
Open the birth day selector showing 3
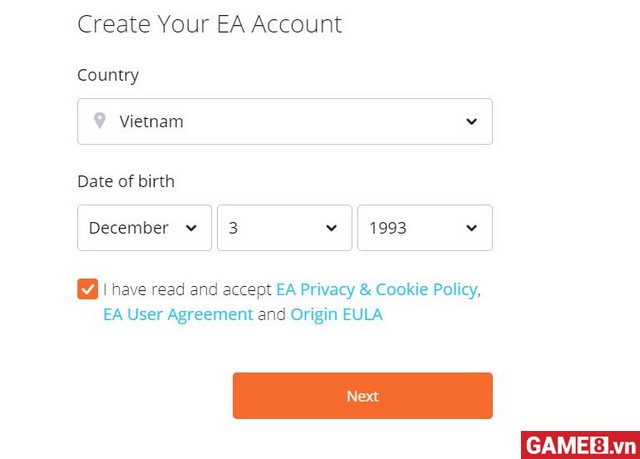pyautogui.click(x=284, y=228)
